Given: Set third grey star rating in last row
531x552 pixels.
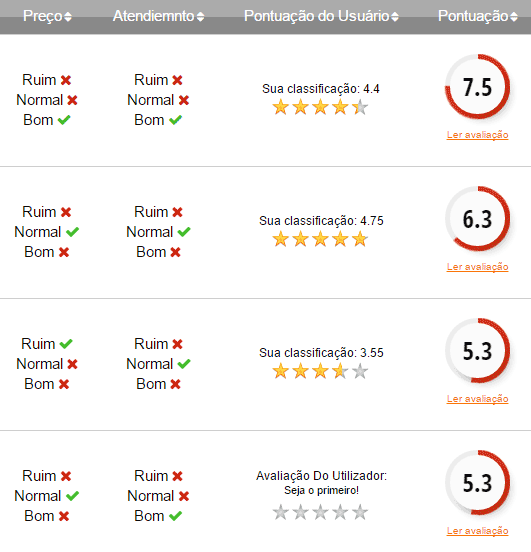Looking at the screenshot, I should pos(320,512).
